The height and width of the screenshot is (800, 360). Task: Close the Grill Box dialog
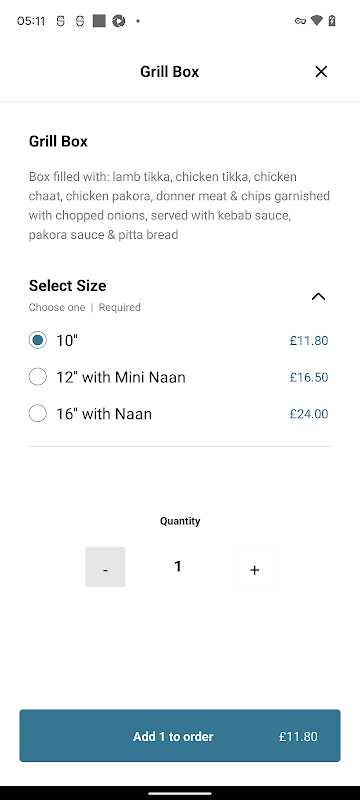click(321, 72)
